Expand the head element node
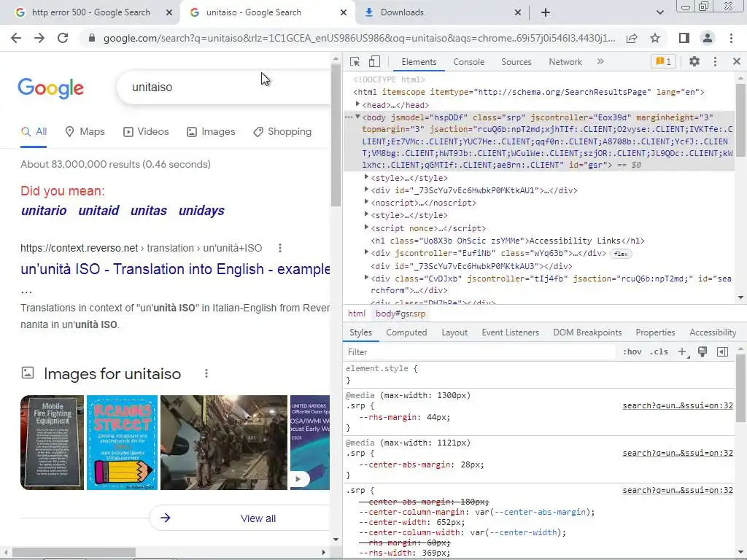 pos(357,104)
